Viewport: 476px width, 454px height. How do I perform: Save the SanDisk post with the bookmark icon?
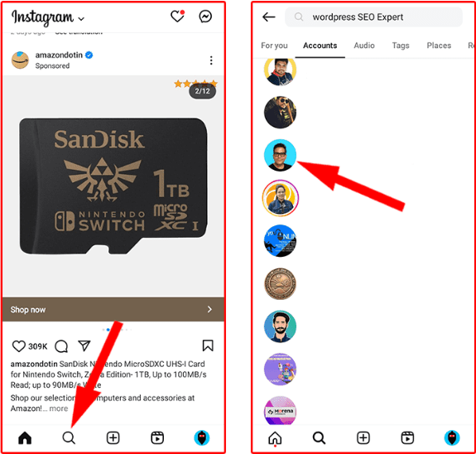208,345
